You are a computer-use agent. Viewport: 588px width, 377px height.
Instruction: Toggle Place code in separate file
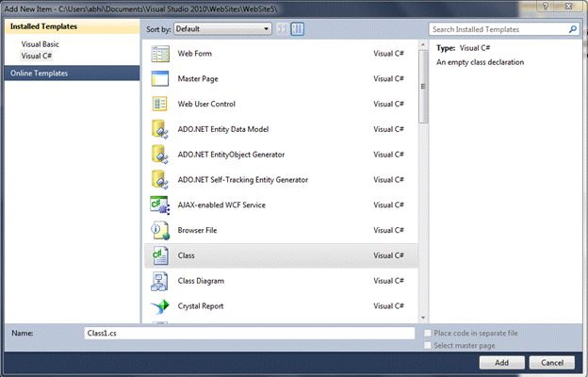428,333
